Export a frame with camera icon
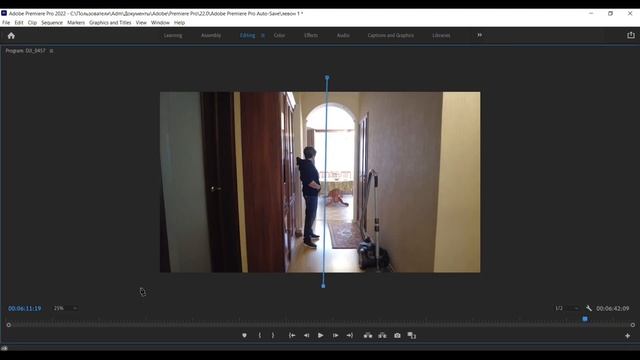The image size is (640, 360). tap(397, 336)
